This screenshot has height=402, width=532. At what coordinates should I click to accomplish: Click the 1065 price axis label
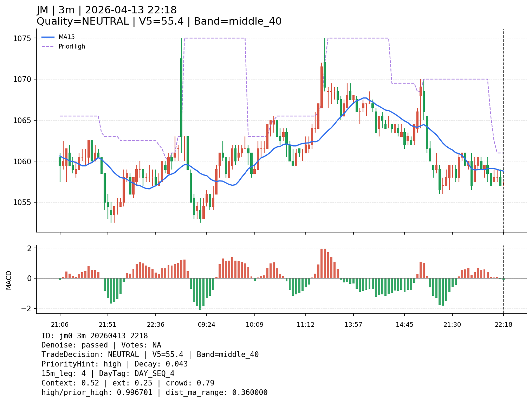click(22, 121)
